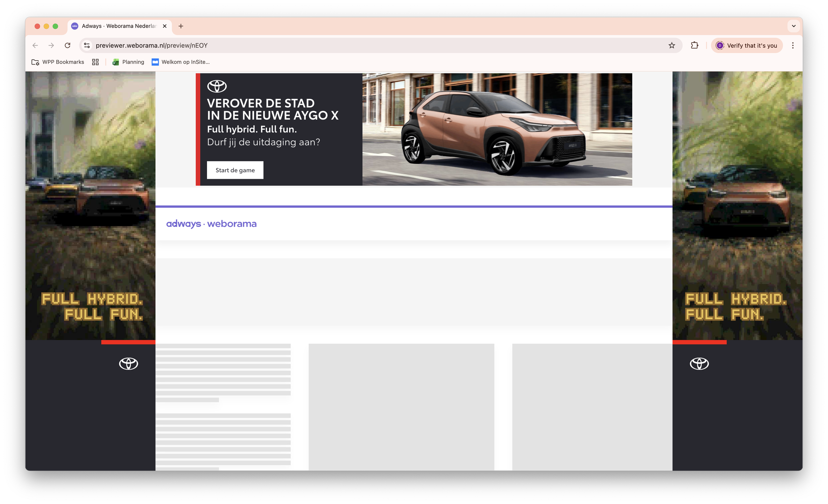Bookmark this page with the star icon
Screen dimensions: 828x504
(x=672, y=45)
